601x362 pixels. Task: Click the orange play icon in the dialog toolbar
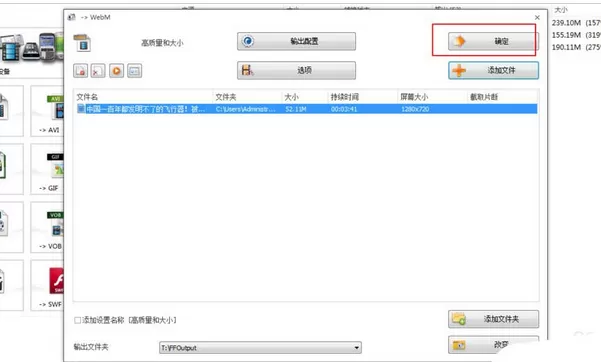click(x=117, y=71)
